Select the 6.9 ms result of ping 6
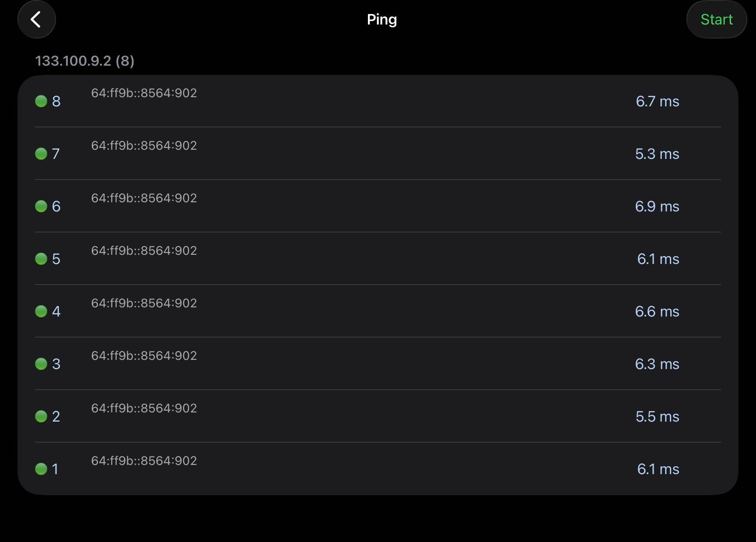756x542 pixels. (657, 207)
